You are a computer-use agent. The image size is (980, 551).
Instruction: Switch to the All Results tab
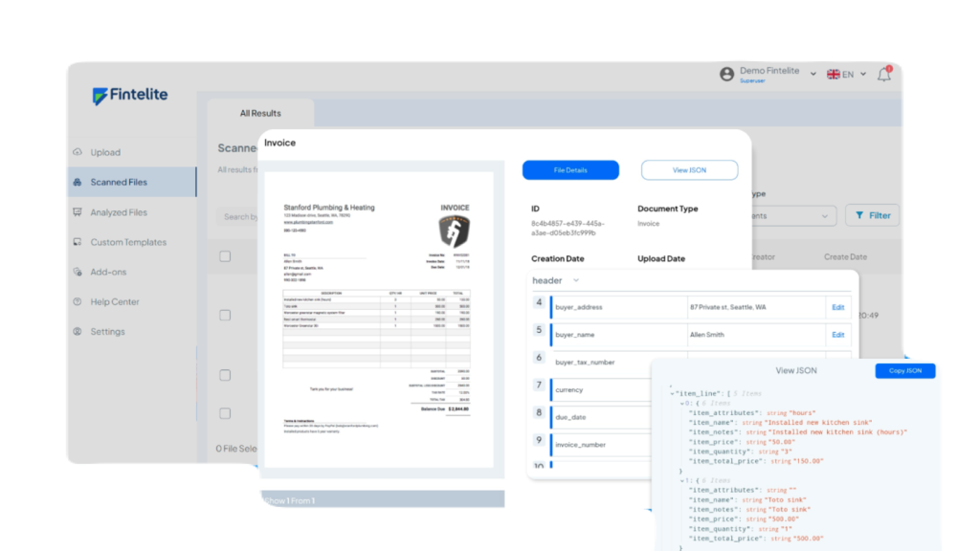(x=260, y=113)
